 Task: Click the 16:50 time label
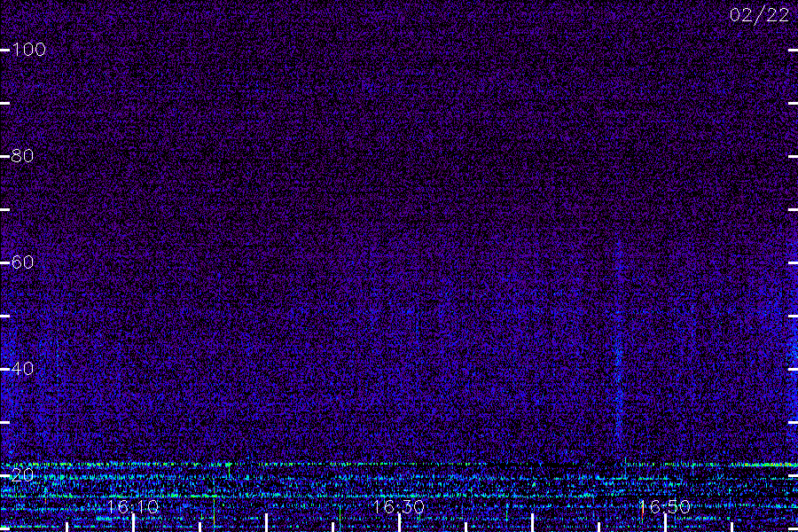[665, 506]
